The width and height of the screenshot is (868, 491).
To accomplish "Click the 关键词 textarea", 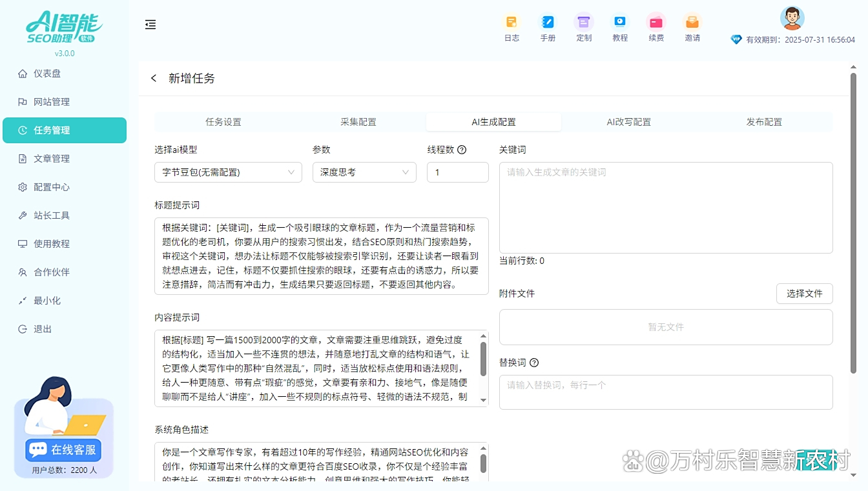I will coord(666,208).
